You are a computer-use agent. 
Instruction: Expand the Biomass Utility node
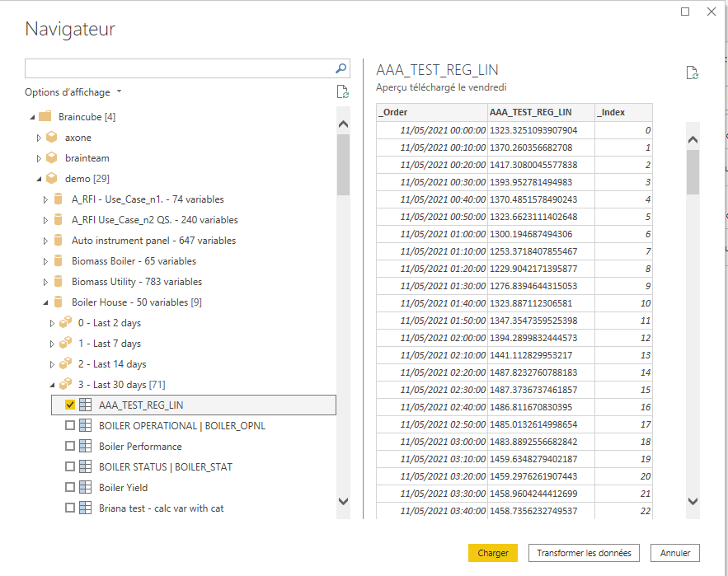(45, 282)
